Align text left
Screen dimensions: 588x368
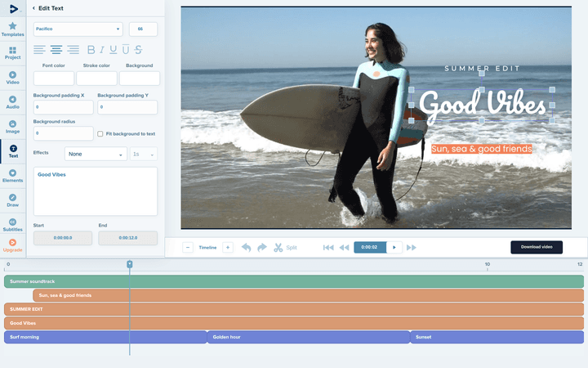pos(39,50)
